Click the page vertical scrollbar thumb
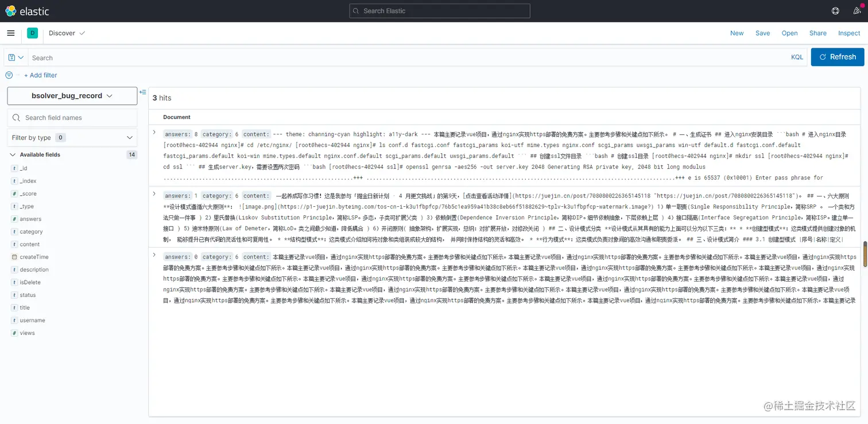 (x=865, y=253)
